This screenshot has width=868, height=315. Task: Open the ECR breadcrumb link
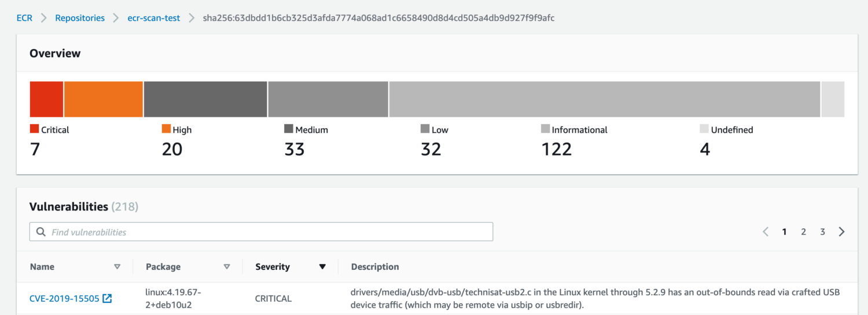point(24,18)
